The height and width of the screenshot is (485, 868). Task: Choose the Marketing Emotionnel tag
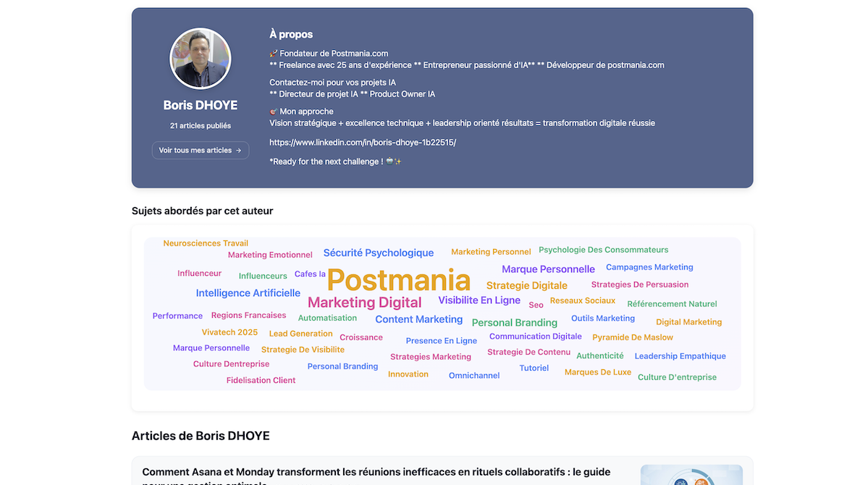click(270, 255)
